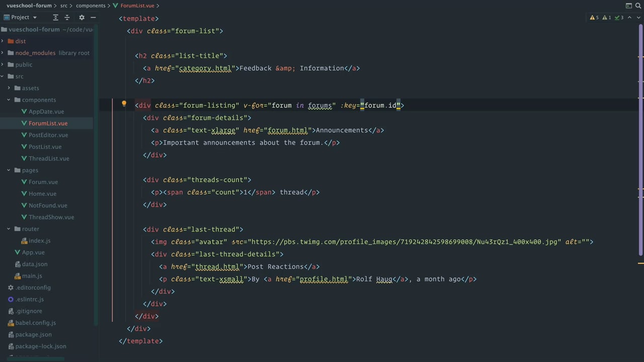Click the Project window icon in panel header
The image size is (644, 362).
point(7,17)
